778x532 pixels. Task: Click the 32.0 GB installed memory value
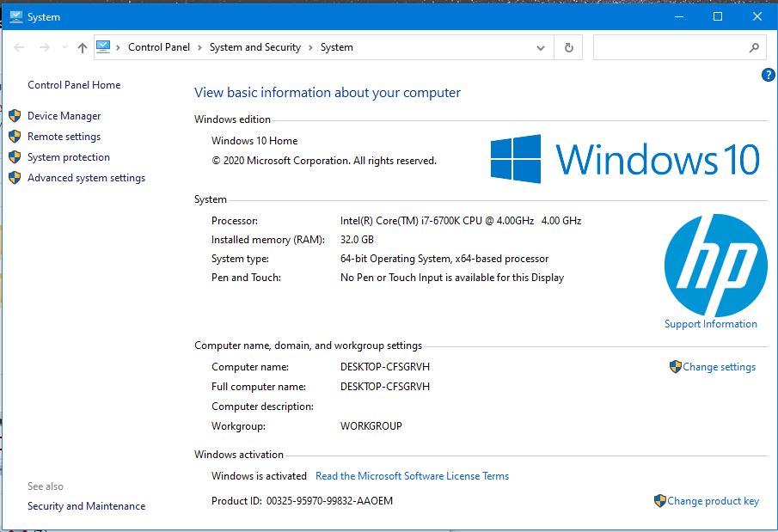[357, 240]
